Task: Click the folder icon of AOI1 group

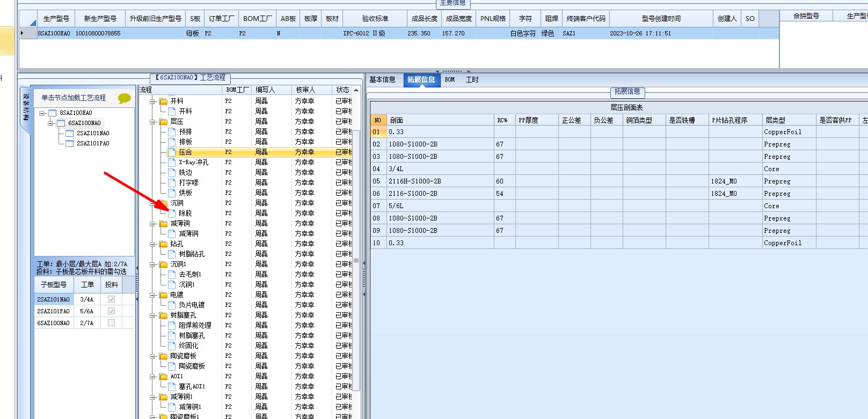Action: coord(164,377)
